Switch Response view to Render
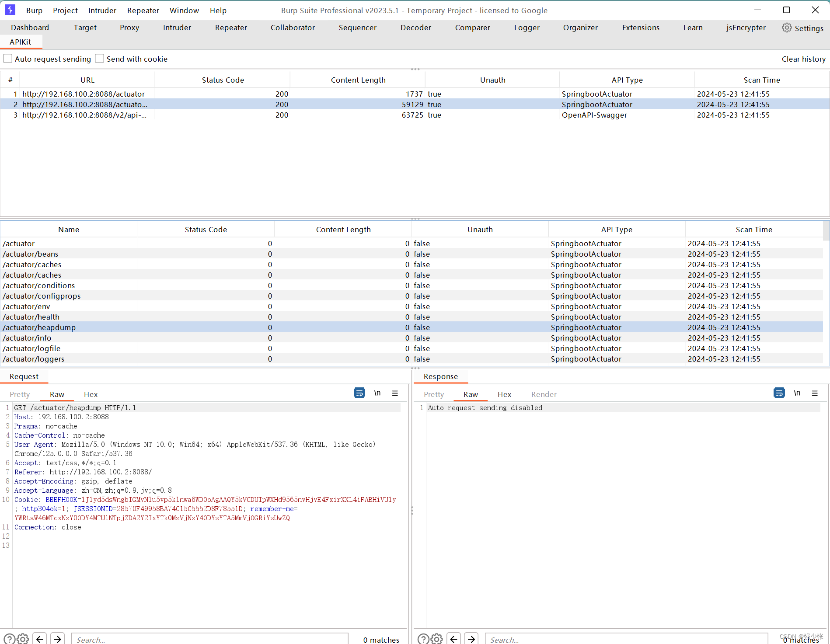Screen dimensions: 830x644 click(x=544, y=394)
